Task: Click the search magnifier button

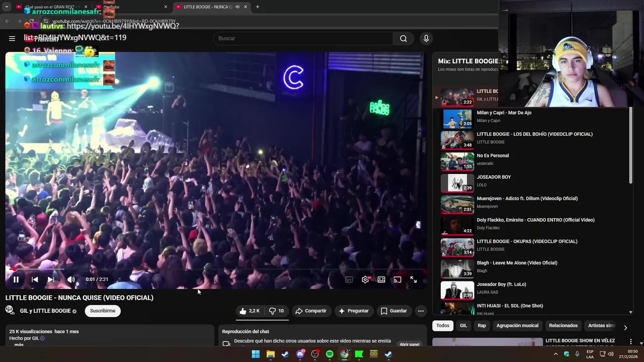Action: click(404, 39)
